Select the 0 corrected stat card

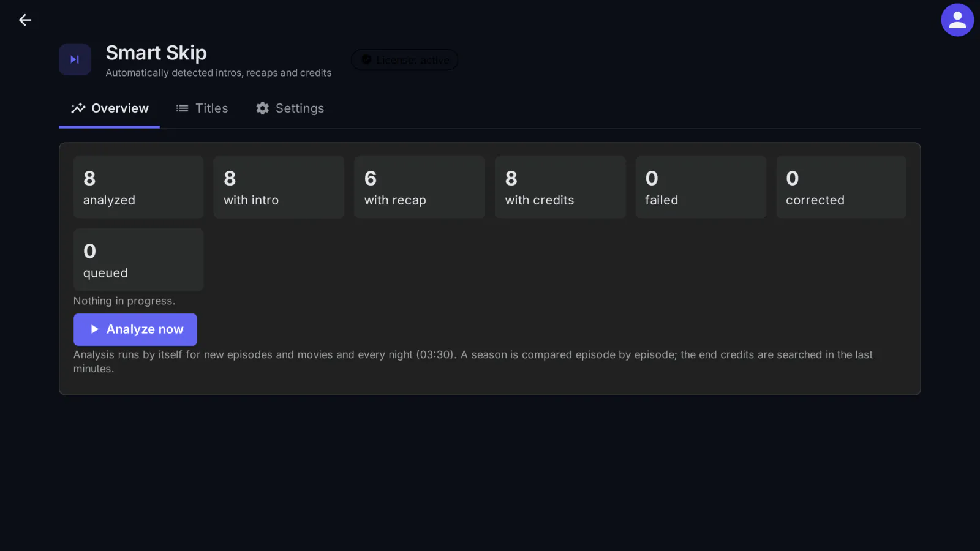tap(842, 187)
